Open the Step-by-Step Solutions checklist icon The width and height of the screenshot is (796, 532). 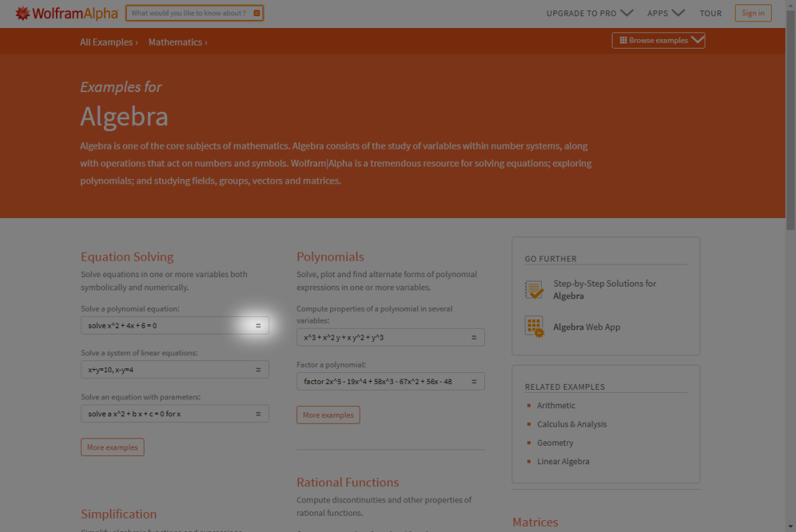click(x=534, y=290)
